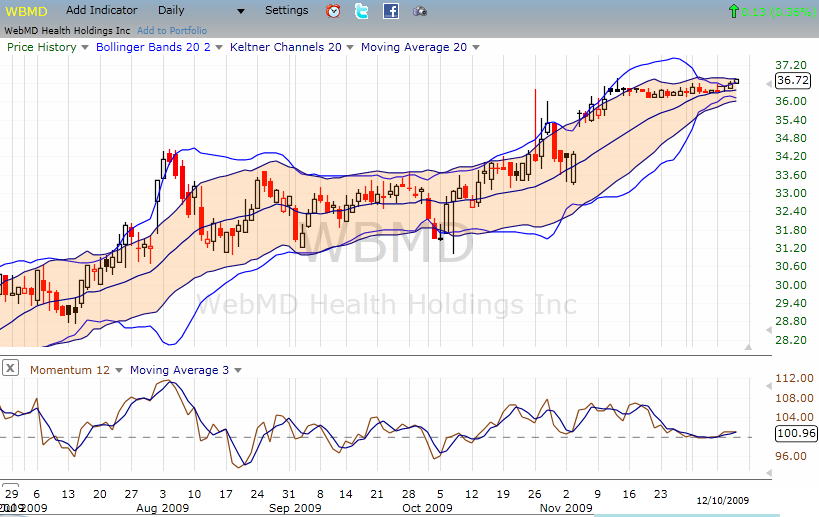Click the 37.20 price axis label
This screenshot has height=517, width=819.
(791, 65)
